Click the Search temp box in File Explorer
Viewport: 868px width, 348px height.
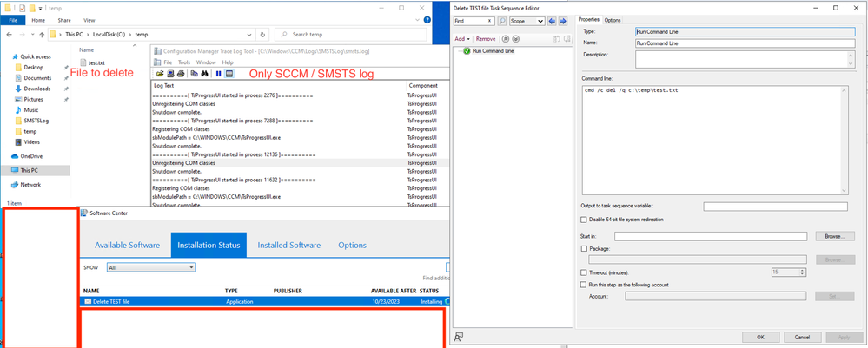tap(351, 35)
